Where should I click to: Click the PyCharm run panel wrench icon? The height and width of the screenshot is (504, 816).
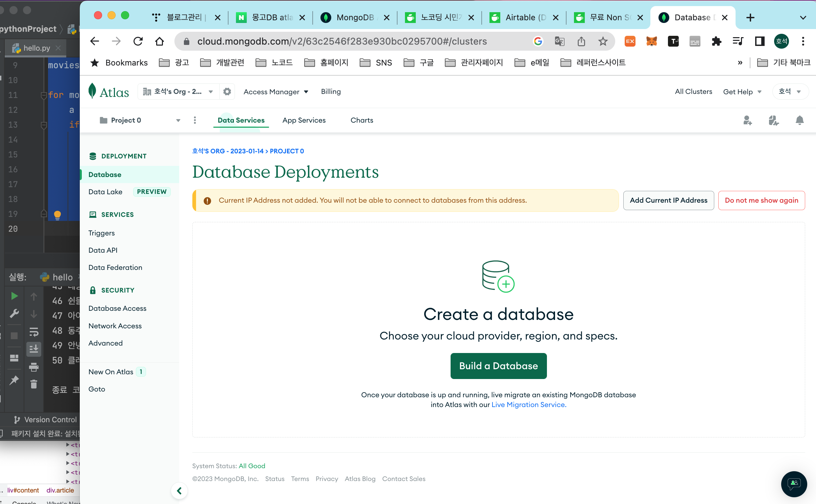pos(14,314)
